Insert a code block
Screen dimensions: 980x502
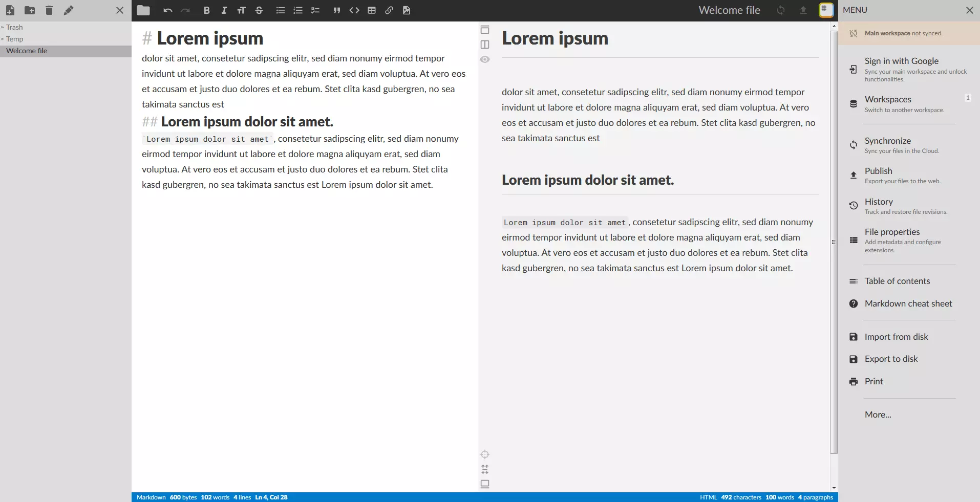tap(354, 10)
